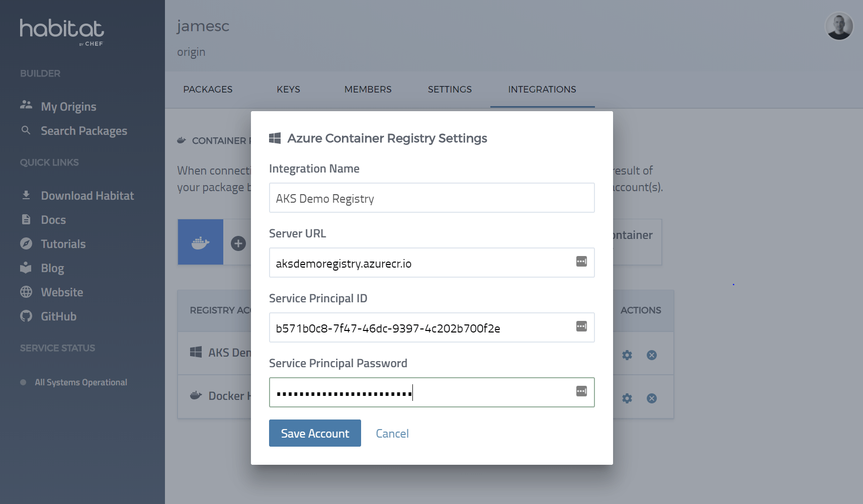Switch to the Keys tab
Viewport: 863px width, 504px height.
(288, 90)
